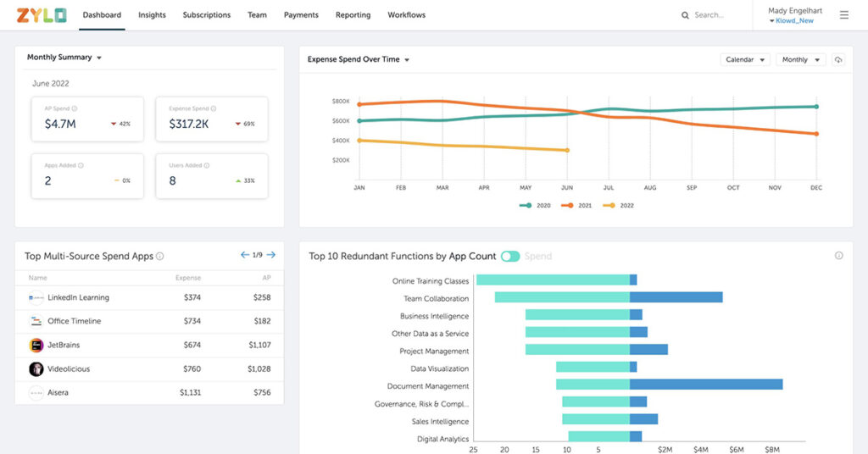The image size is (868, 454).
Task: Click the Zylo logo
Action: 41,15
